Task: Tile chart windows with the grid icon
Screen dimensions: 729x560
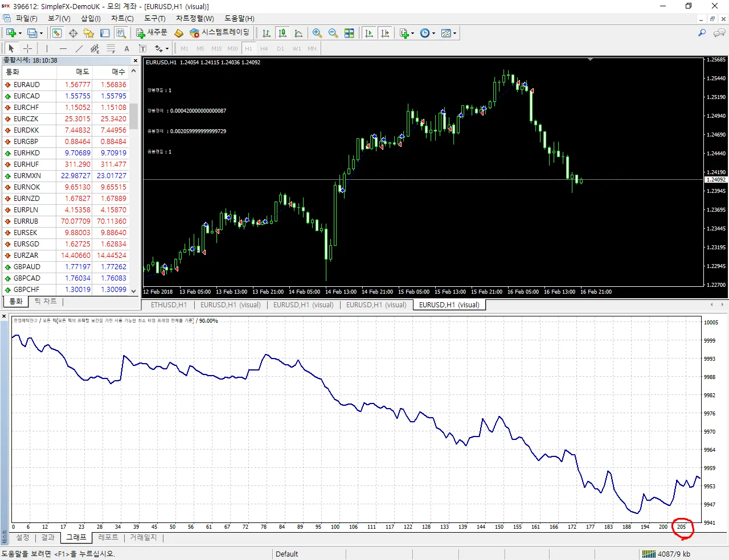Action: [x=349, y=33]
